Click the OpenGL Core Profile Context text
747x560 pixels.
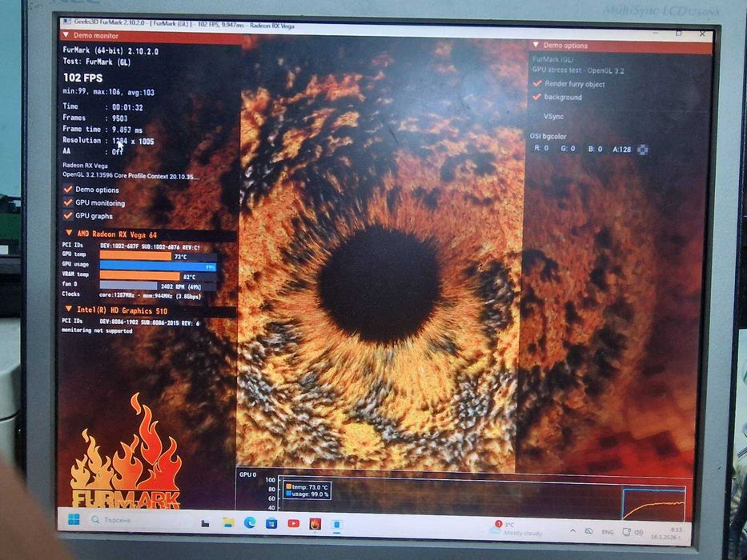point(131,176)
